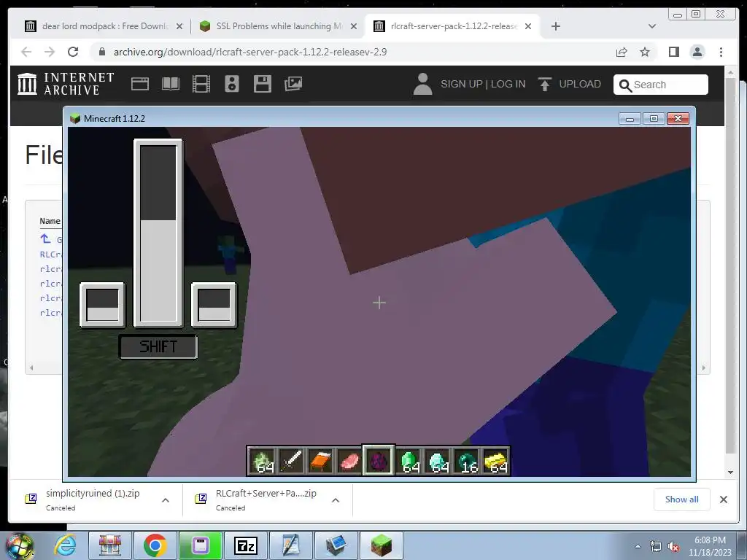Click the address bar URL
This screenshot has height=560, width=747.
click(x=250, y=52)
